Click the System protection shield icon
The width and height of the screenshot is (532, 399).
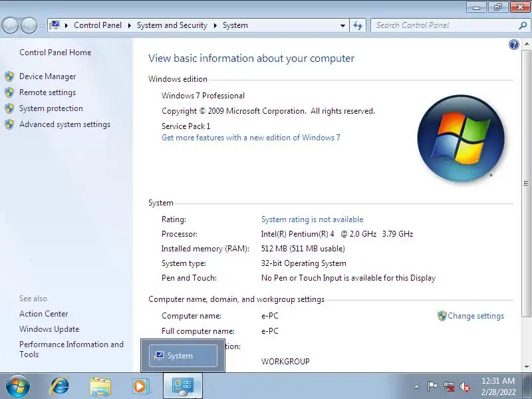(9, 108)
